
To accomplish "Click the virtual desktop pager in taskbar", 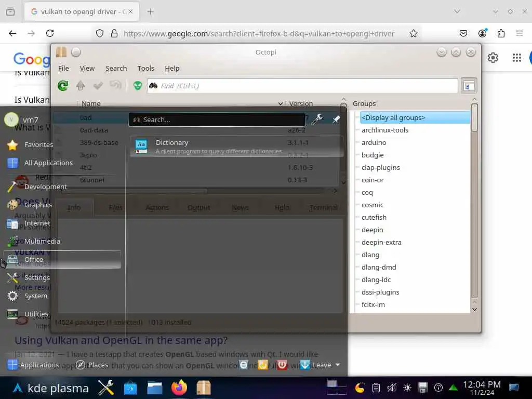I will coord(337,388).
